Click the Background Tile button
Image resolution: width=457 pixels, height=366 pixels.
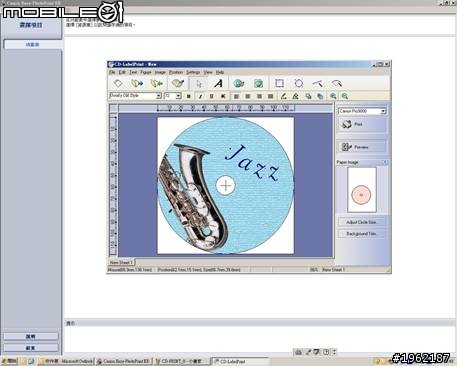tap(362, 234)
